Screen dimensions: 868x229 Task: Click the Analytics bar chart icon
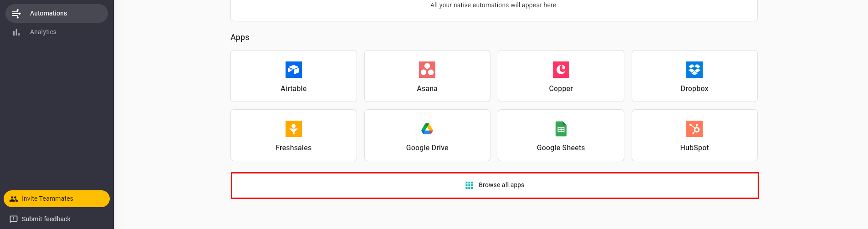(16, 32)
